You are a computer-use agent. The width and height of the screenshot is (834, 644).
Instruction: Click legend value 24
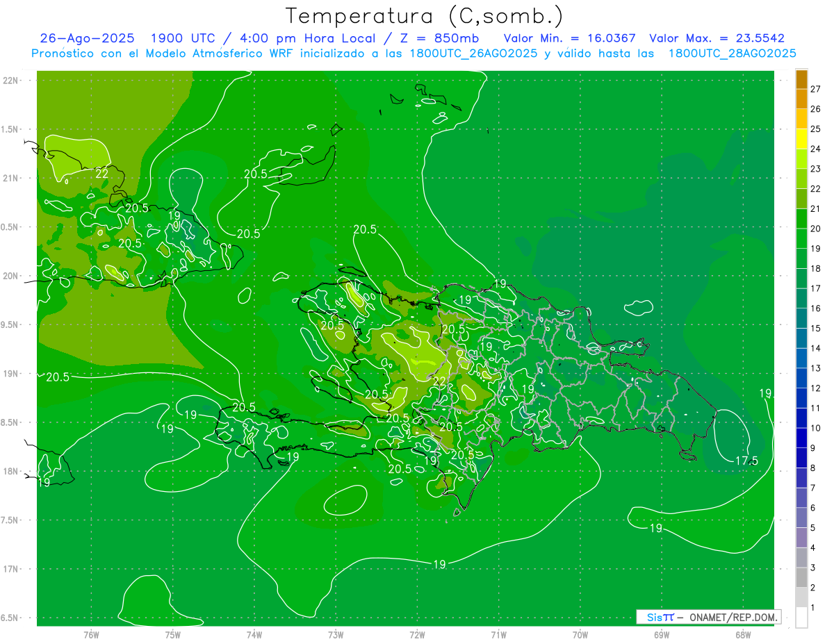point(816,149)
